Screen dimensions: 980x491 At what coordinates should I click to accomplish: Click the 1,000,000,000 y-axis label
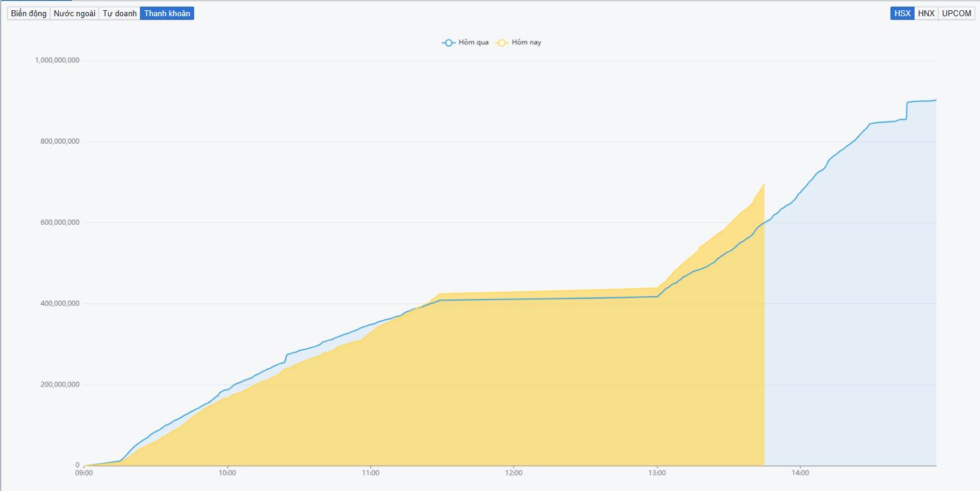pos(57,60)
